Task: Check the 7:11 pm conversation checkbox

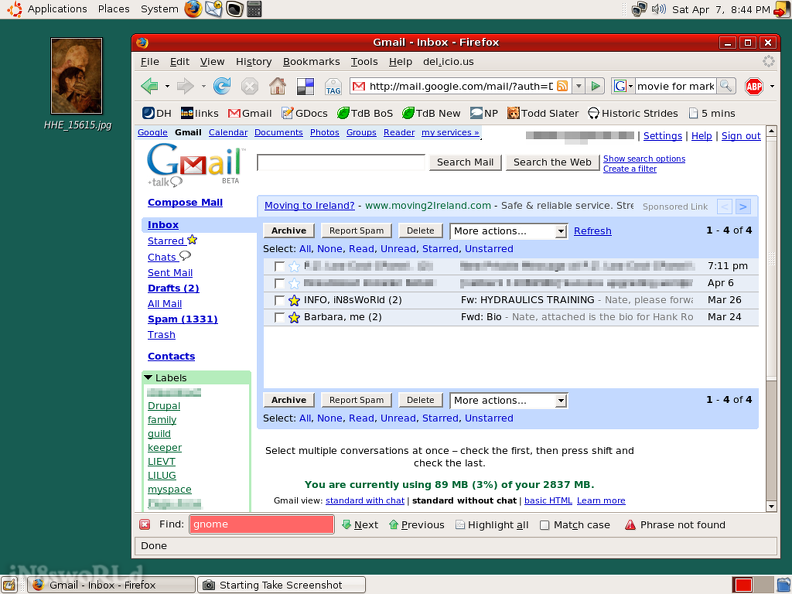Action: pos(279,266)
